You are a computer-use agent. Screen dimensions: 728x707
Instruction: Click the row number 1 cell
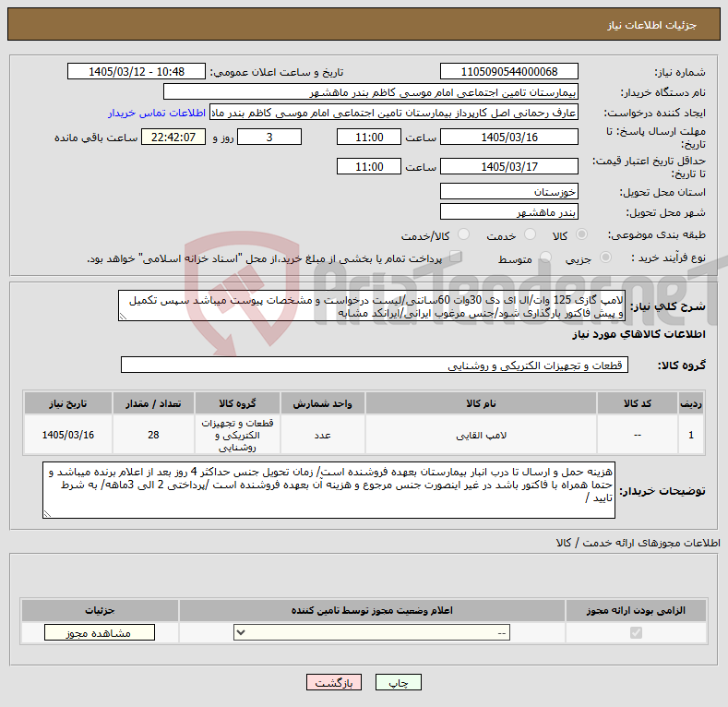click(x=691, y=435)
